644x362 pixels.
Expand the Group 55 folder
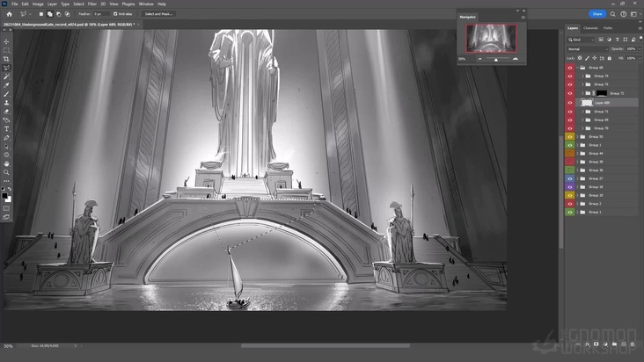[x=577, y=136]
